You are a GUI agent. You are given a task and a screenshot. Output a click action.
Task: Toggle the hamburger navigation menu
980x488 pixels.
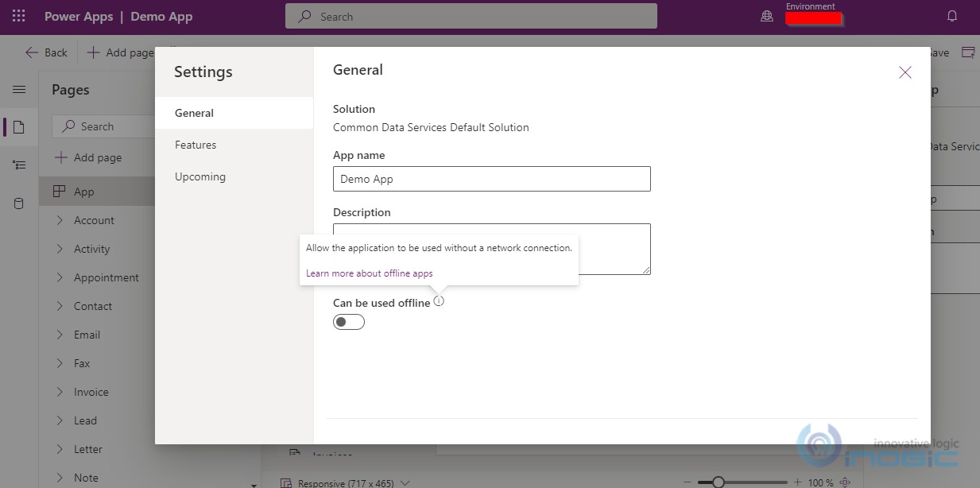tap(19, 90)
